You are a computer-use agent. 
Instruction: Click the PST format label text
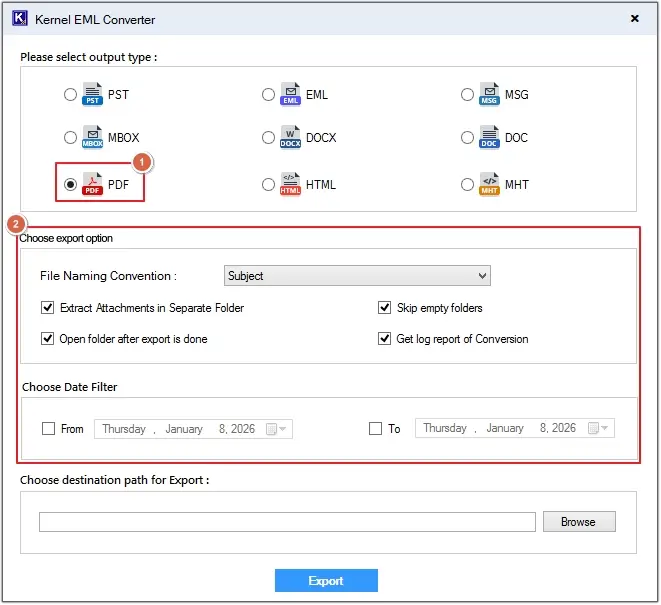coord(118,95)
